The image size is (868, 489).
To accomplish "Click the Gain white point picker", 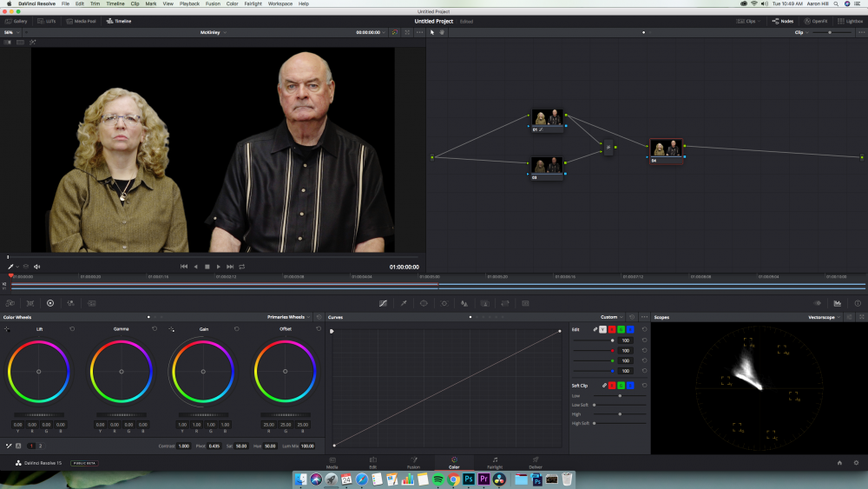I will click(172, 329).
